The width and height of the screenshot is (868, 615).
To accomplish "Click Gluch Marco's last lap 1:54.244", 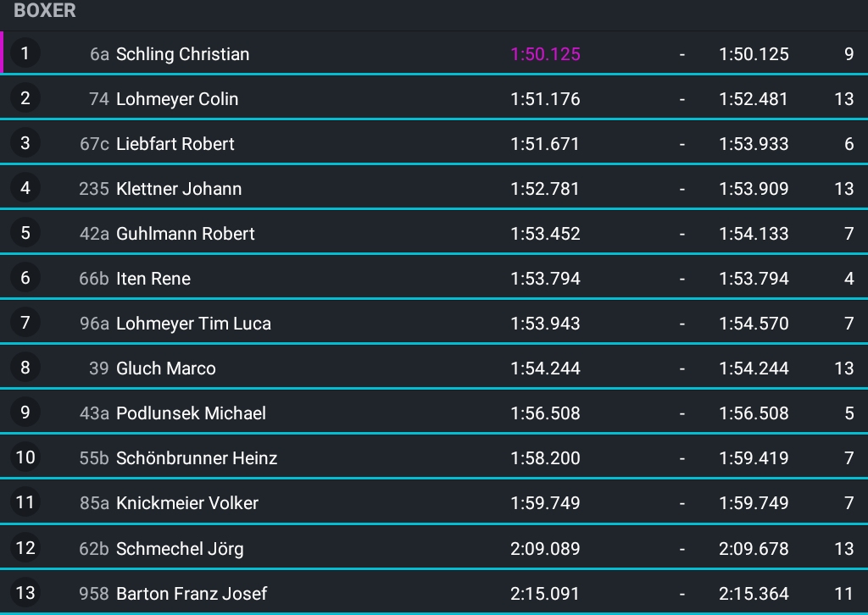I will pos(754,368).
